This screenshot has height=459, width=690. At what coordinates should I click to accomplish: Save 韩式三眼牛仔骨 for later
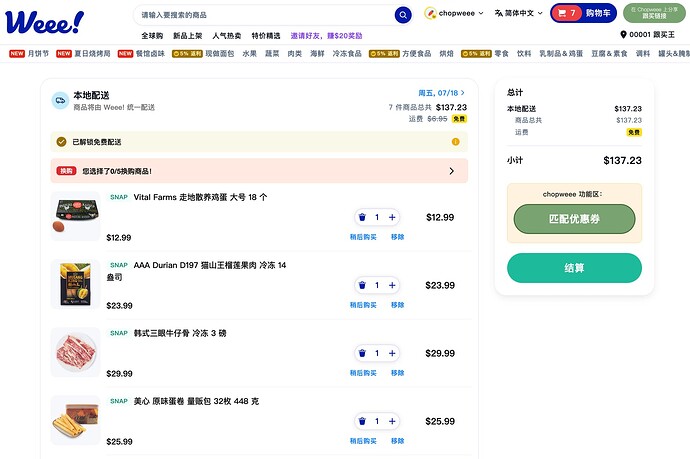pyautogui.click(x=363, y=373)
